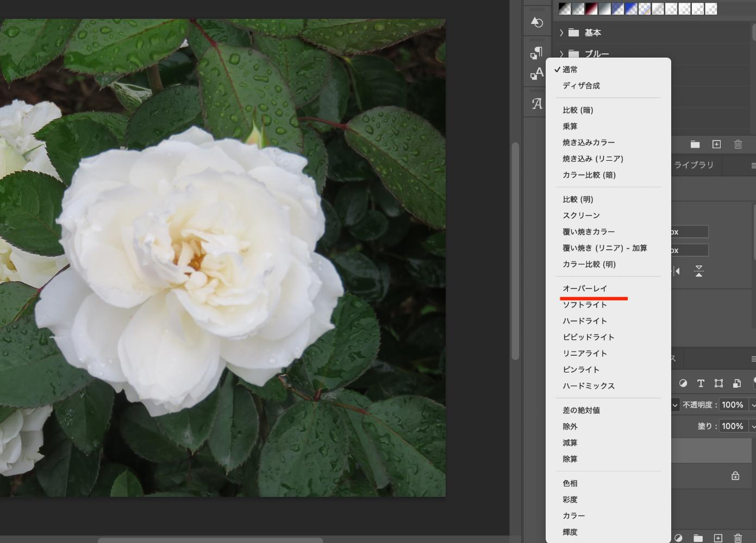Open the 不透明度 opacity dropdown arrow
This screenshot has width=756, height=543.
pyautogui.click(x=753, y=405)
